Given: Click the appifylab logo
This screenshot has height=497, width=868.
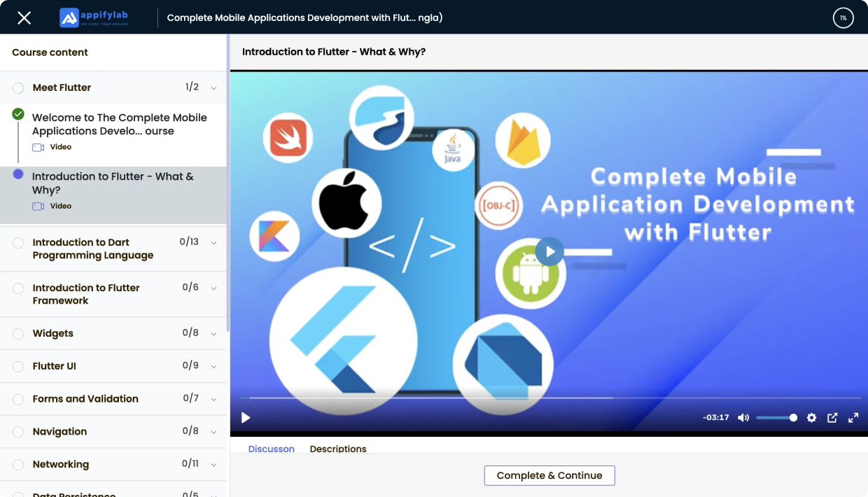Looking at the screenshot, I should [x=94, y=17].
